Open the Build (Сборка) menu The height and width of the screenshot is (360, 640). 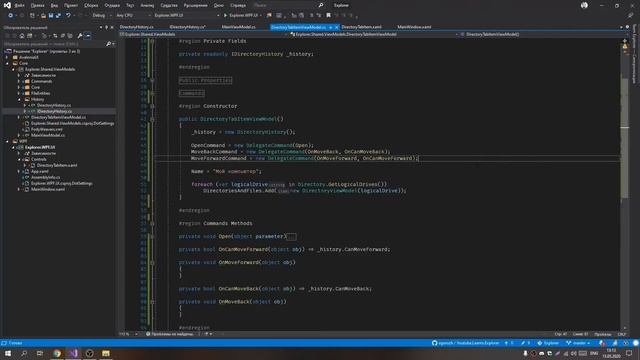pyautogui.click(x=91, y=5)
